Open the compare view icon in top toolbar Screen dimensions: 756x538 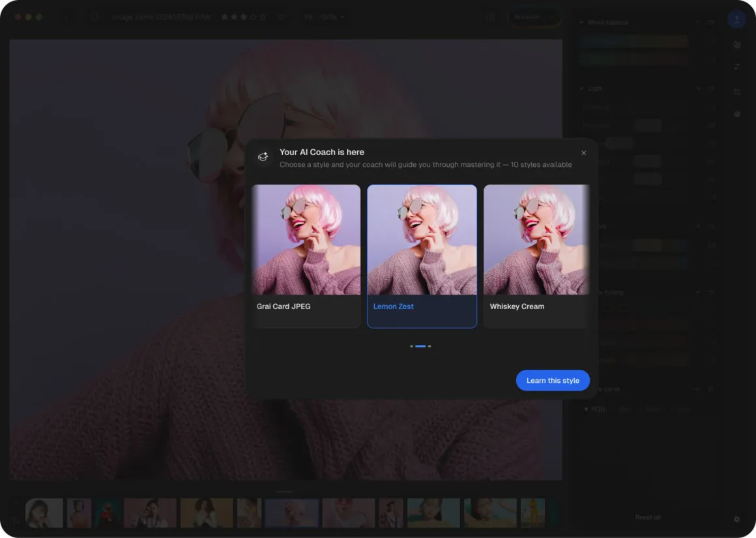click(x=490, y=17)
